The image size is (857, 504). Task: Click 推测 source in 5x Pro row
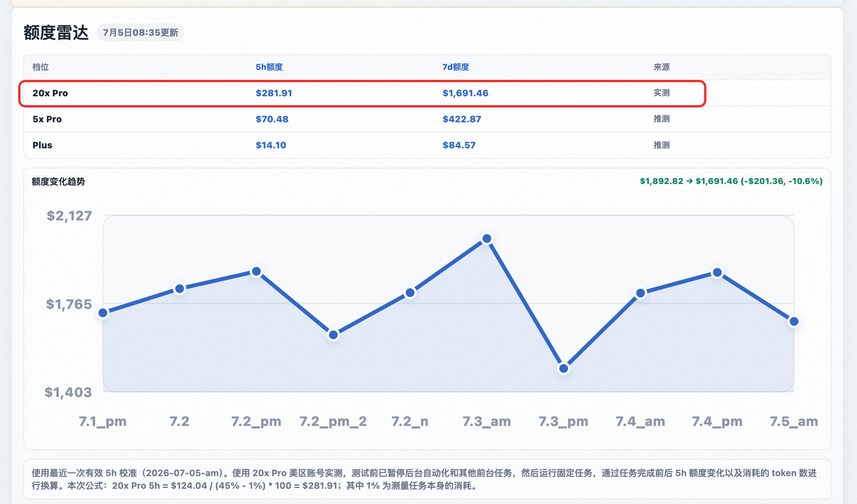pyautogui.click(x=661, y=119)
